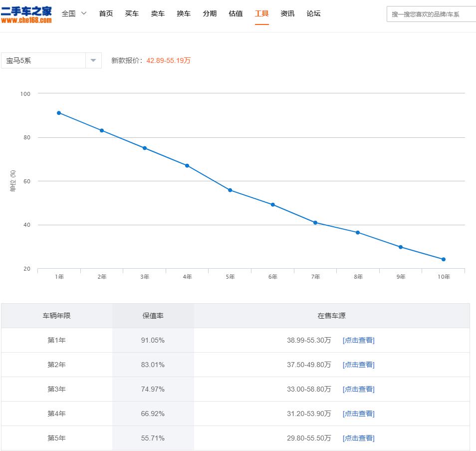Open 点击查看 link on 第5年 row

tap(358, 438)
